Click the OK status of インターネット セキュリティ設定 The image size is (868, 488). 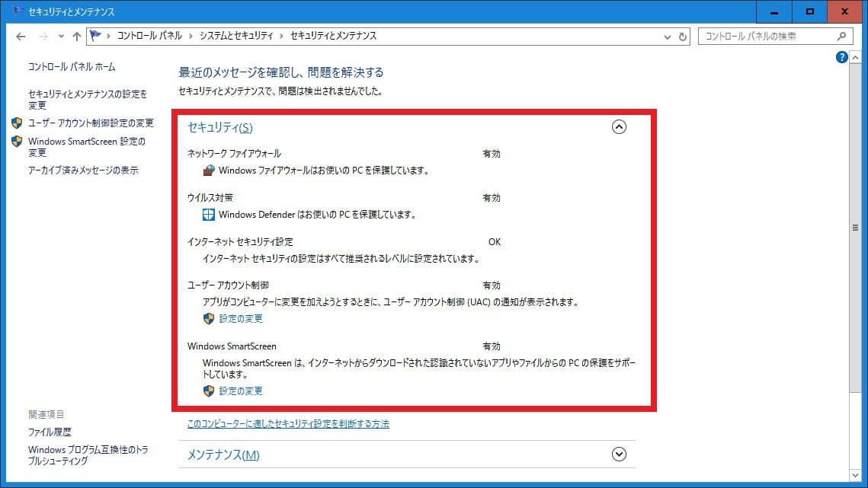495,242
